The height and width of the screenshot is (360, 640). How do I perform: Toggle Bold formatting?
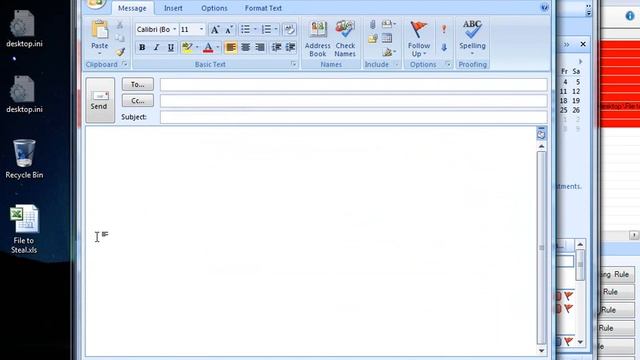pos(142,47)
